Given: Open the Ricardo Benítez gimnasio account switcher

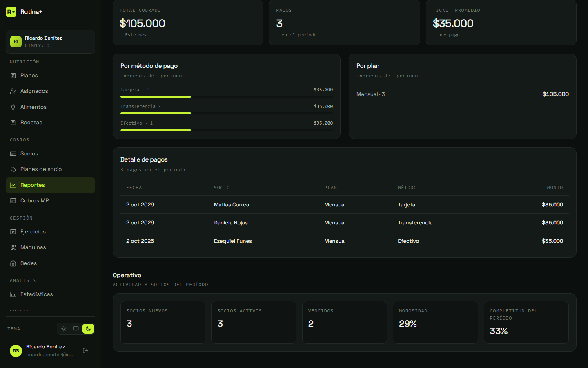Looking at the screenshot, I should [x=50, y=42].
